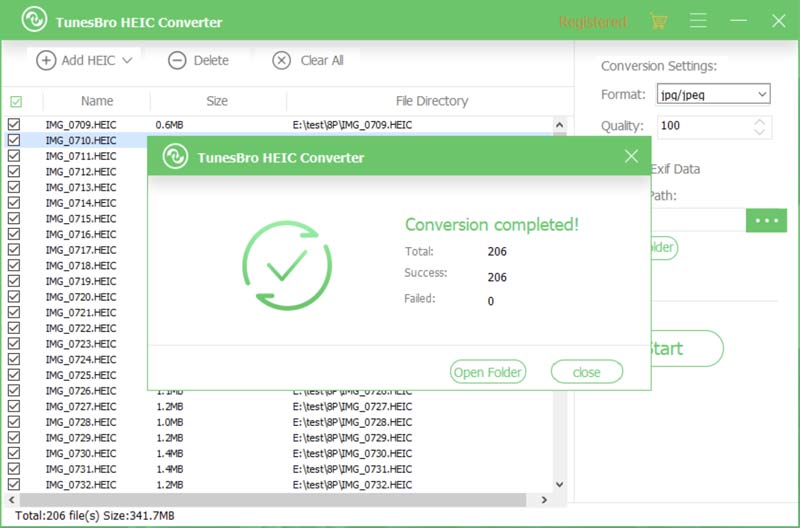The width and height of the screenshot is (800, 528).
Task: Click path E:\test\8P\IMG_0727.HEIC
Action: click(x=352, y=407)
